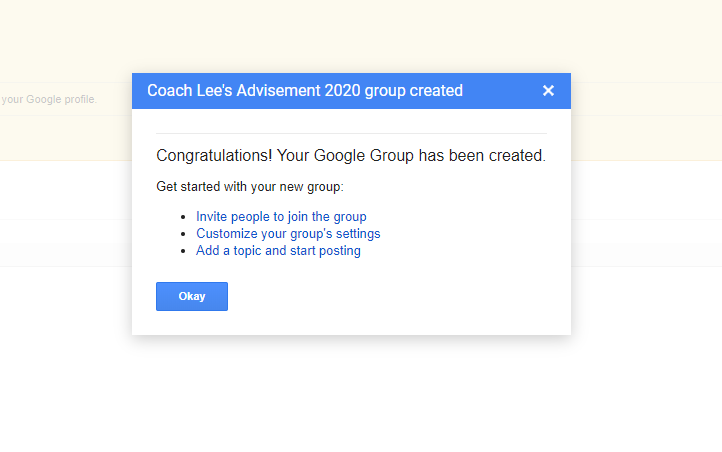Screen dimensions: 722x452
Task: Close the group created dialog with X
Action: [x=548, y=91]
